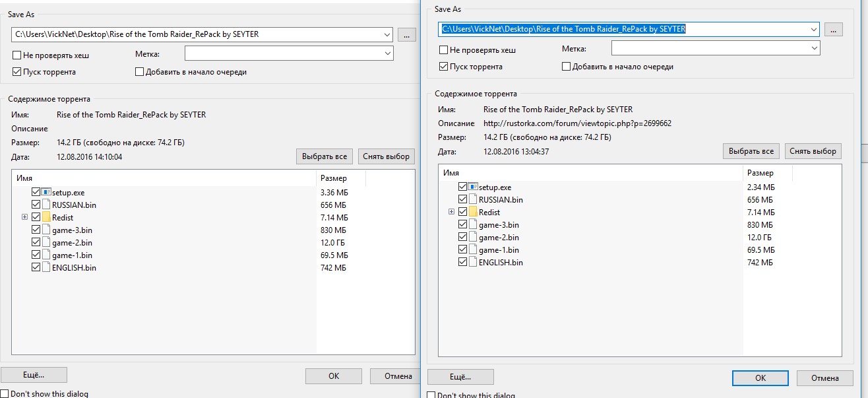Expand the Redist folder tree in the back dialog
The image size is (868, 398).
[24, 217]
